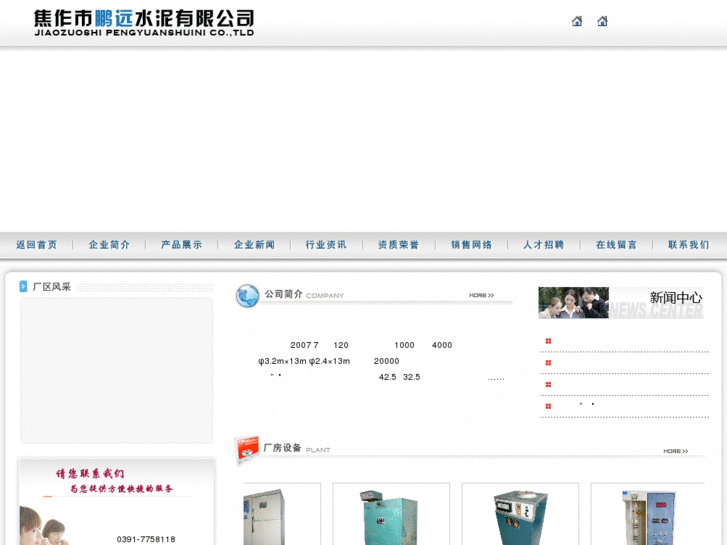The image size is (727, 545).
Task: Click MORE link in 厂房设备 section
Action: 676,451
